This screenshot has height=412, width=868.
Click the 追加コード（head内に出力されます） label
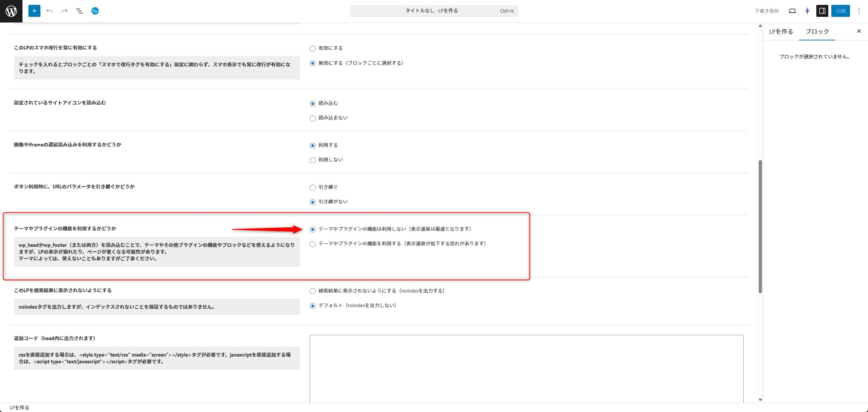pyautogui.click(x=55, y=338)
